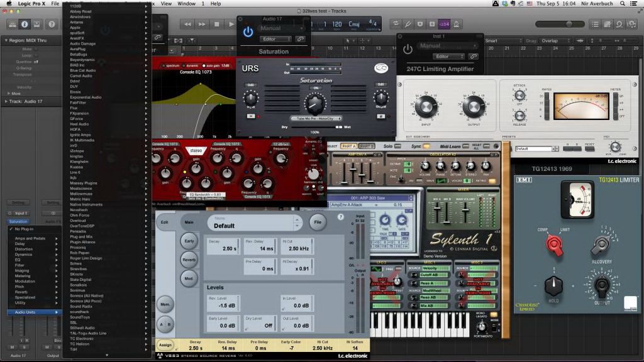Flip the COMP/LIMIT red switch on TG12413
The width and height of the screenshot is (644, 362).
pyautogui.click(x=554, y=244)
